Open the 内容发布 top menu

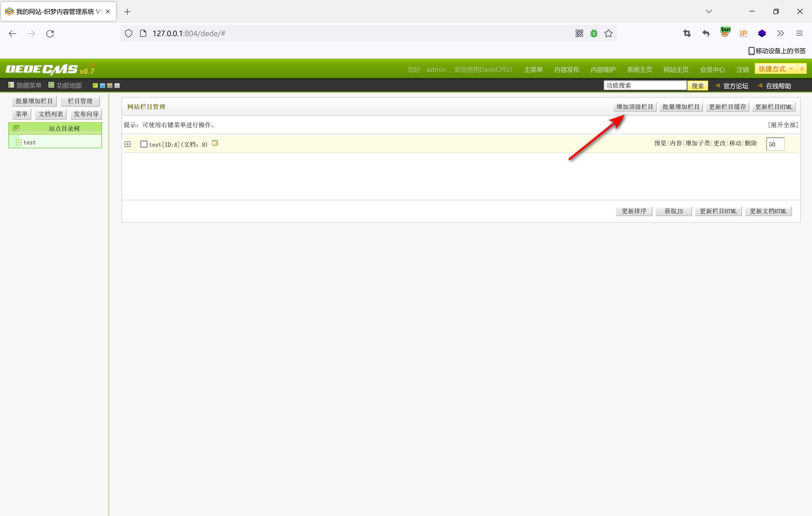tap(567, 69)
